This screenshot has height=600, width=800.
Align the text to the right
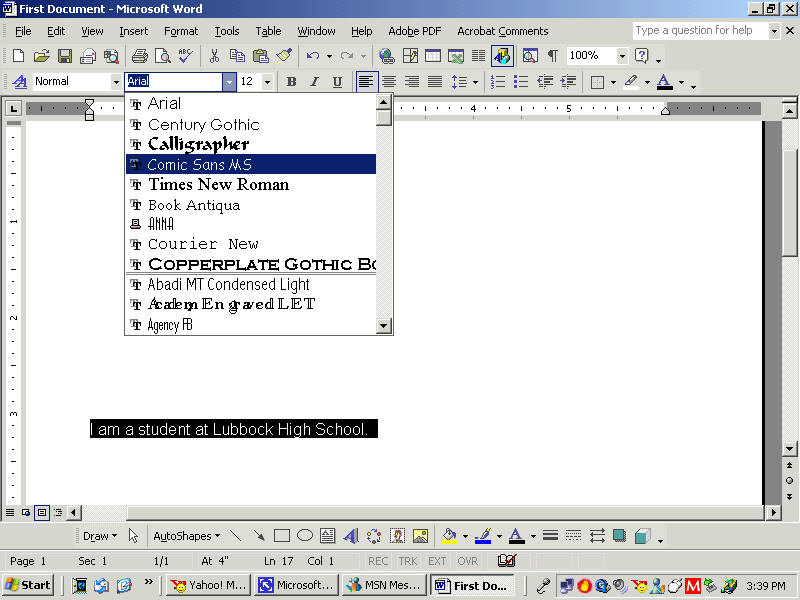pyautogui.click(x=412, y=82)
